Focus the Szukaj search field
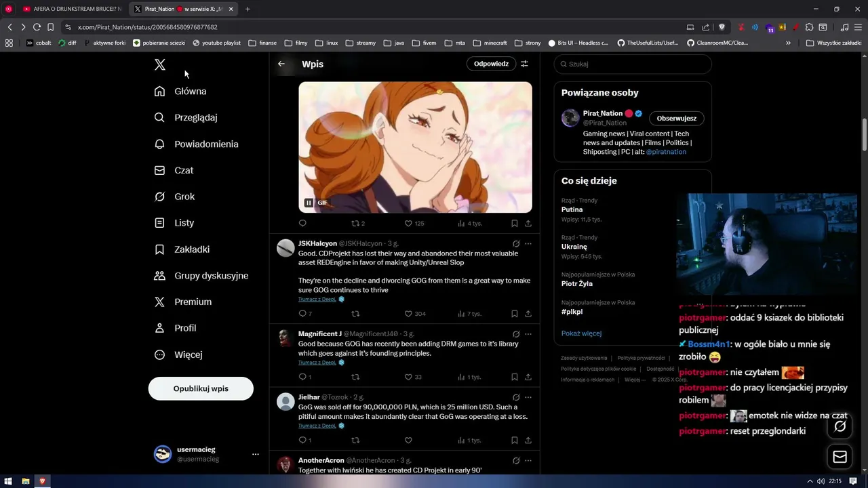 pyautogui.click(x=633, y=64)
